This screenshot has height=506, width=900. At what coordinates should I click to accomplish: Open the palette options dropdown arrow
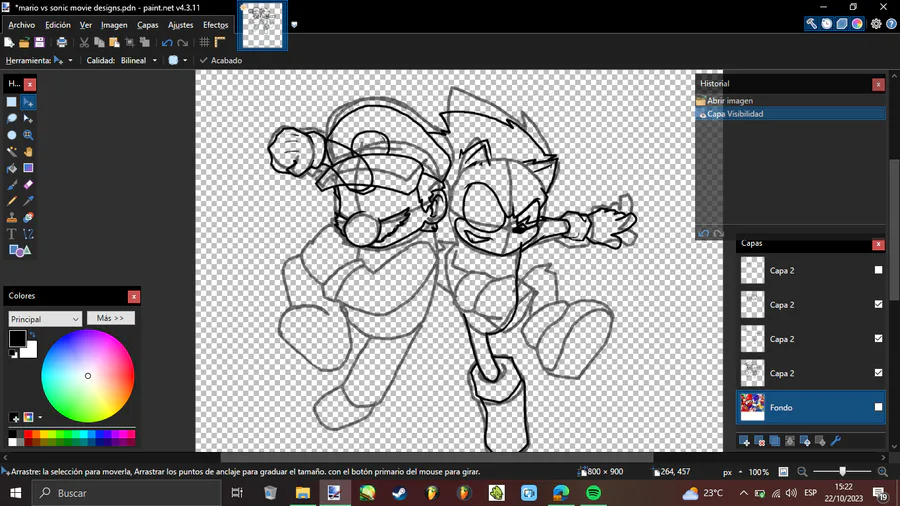(40, 417)
